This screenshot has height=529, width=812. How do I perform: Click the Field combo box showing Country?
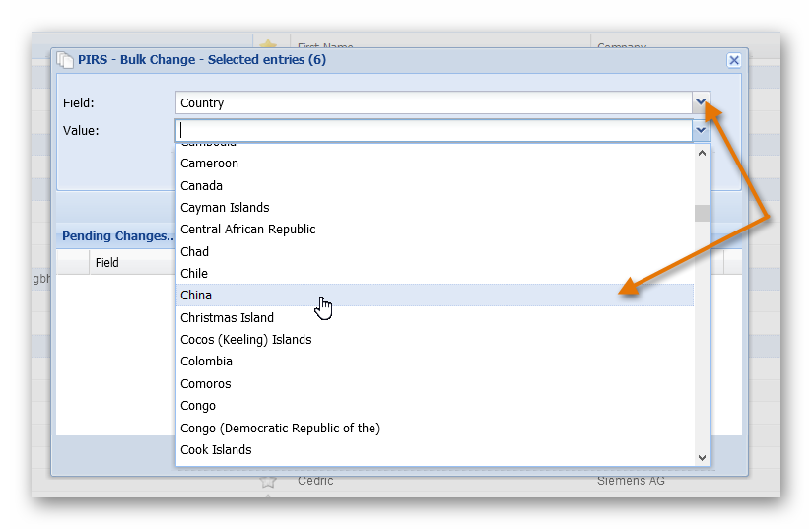pyautogui.click(x=434, y=102)
